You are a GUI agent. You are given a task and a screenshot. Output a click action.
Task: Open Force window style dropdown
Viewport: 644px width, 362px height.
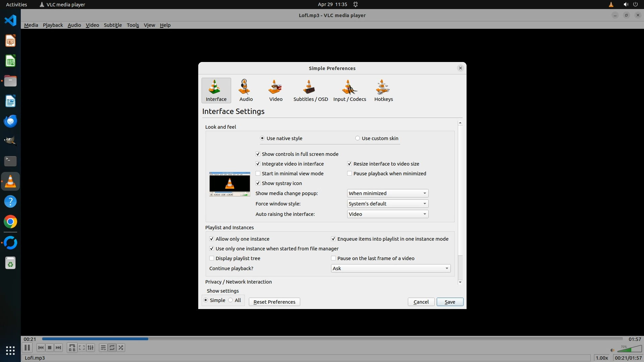pos(387,204)
